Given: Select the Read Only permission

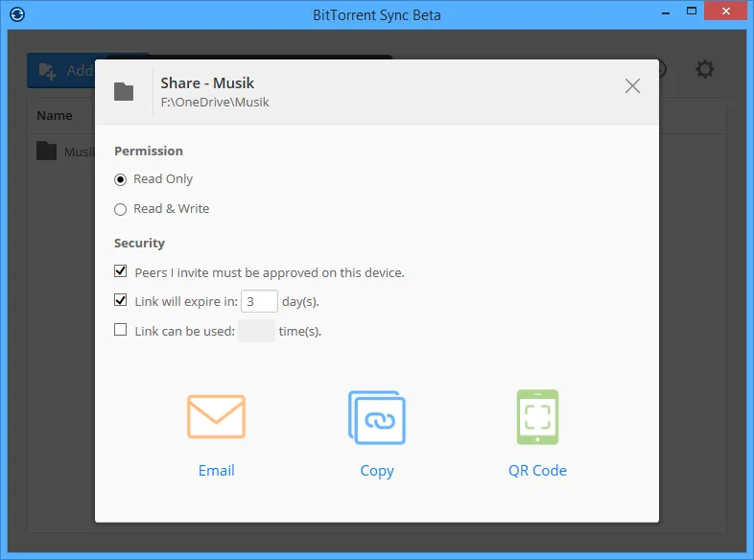Looking at the screenshot, I should [x=120, y=179].
